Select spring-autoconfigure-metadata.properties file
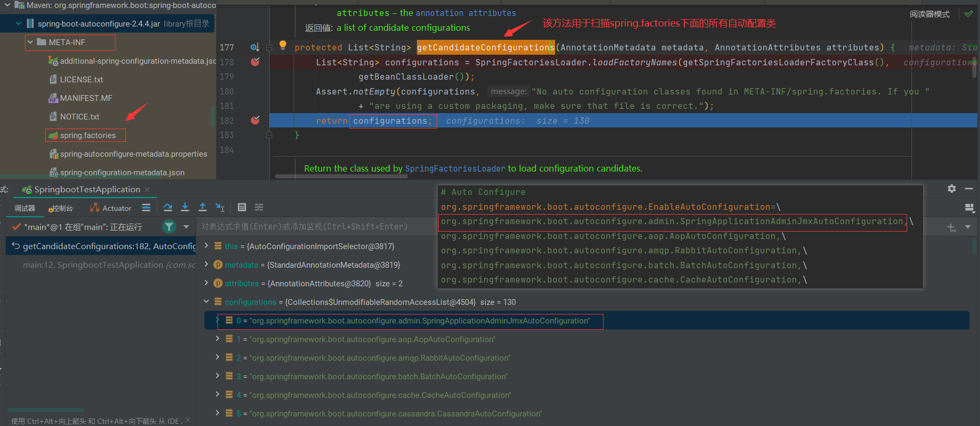This screenshot has width=980, height=426. click(133, 154)
